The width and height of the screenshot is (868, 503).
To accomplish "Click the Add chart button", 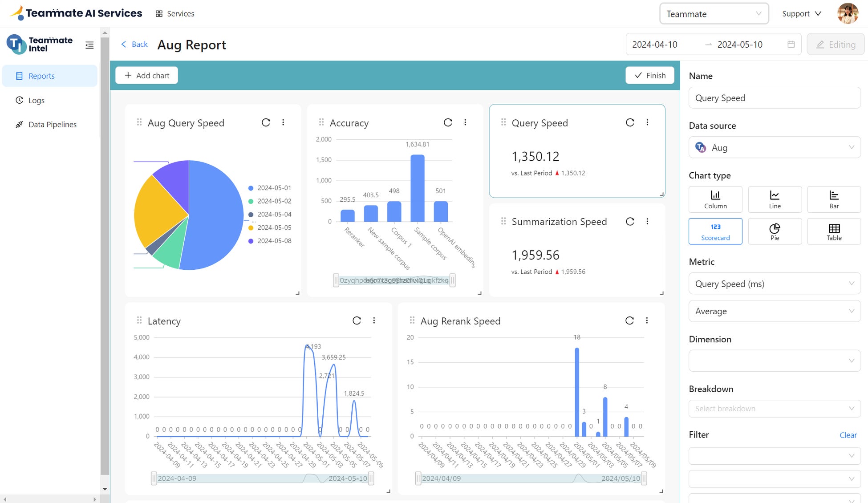I will [146, 76].
